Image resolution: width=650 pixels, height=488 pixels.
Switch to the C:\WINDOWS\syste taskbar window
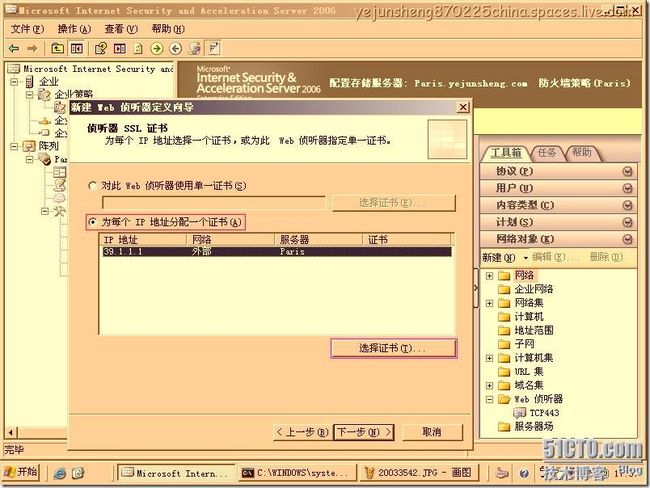pyautogui.click(x=297, y=473)
